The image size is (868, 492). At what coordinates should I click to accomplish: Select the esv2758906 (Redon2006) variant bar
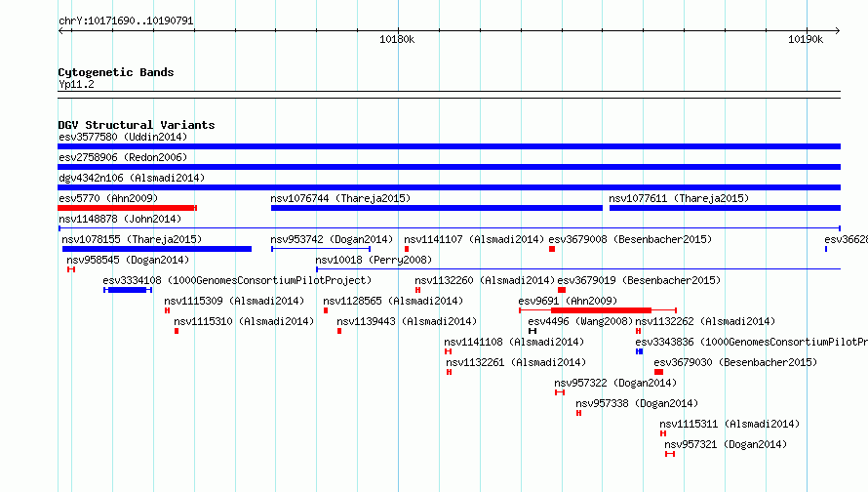[449, 167]
